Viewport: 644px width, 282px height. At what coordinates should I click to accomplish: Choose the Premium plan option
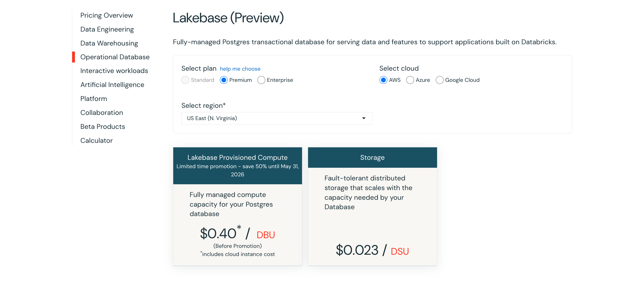pyautogui.click(x=223, y=80)
